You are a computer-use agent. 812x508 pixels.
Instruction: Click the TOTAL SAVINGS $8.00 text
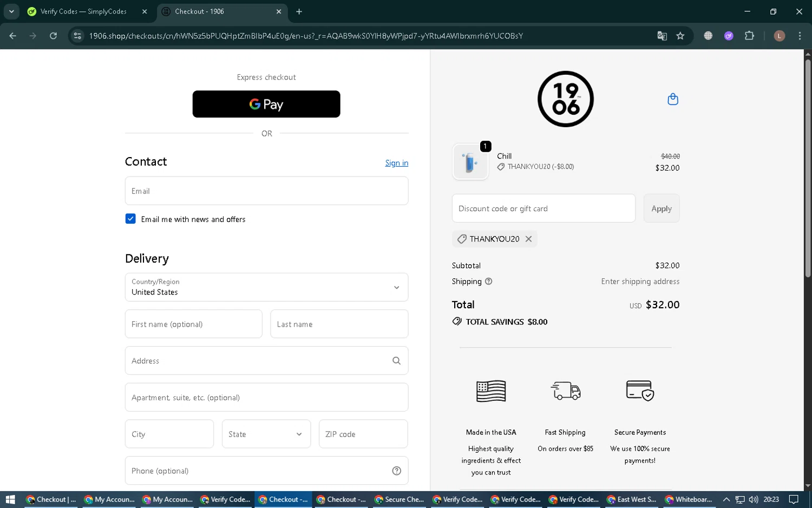tap(507, 322)
